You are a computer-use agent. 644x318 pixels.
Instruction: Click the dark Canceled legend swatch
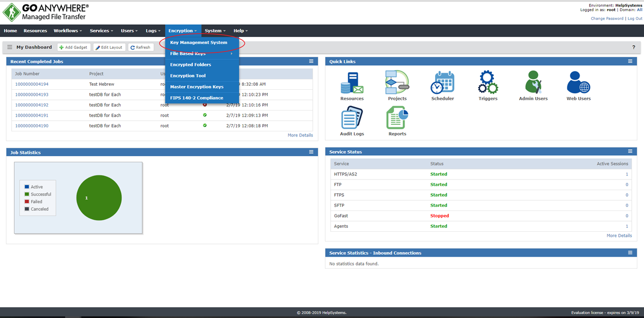(x=27, y=209)
